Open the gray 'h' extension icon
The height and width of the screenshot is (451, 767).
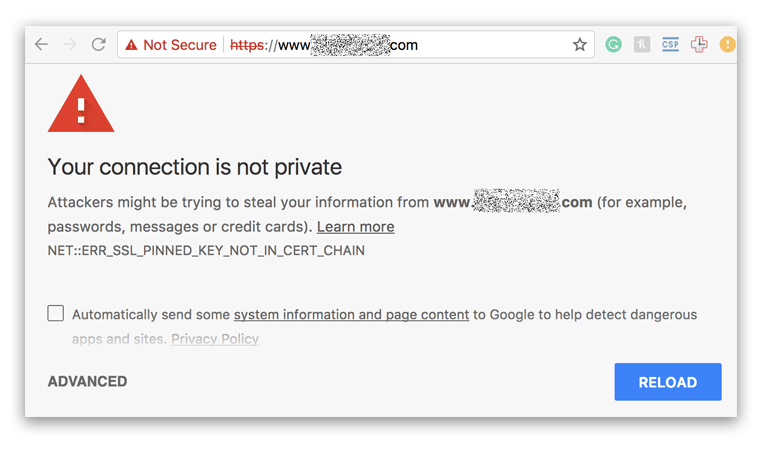click(x=642, y=45)
